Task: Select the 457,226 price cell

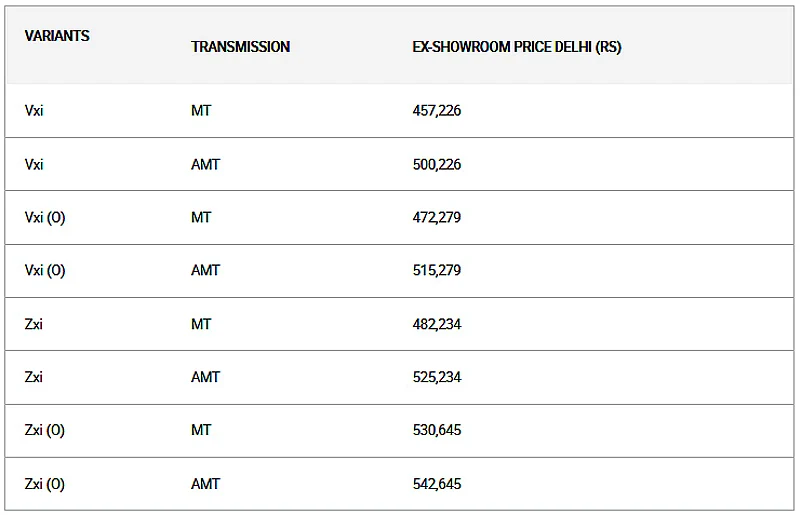Action: click(436, 111)
